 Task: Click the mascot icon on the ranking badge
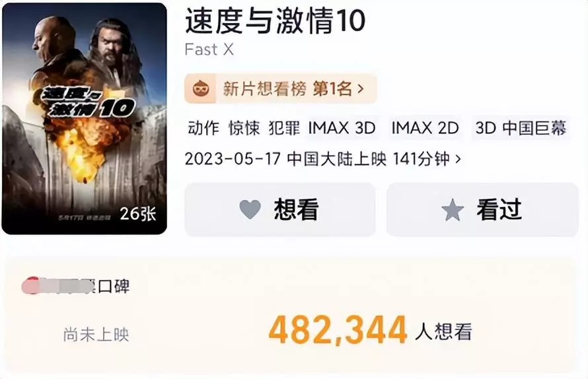201,89
